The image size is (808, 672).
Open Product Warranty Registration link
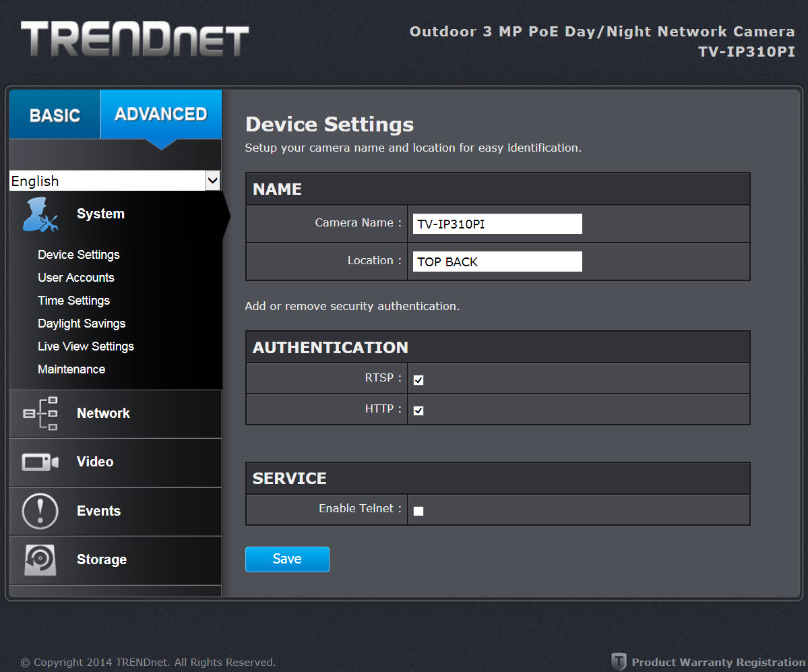[718, 662]
